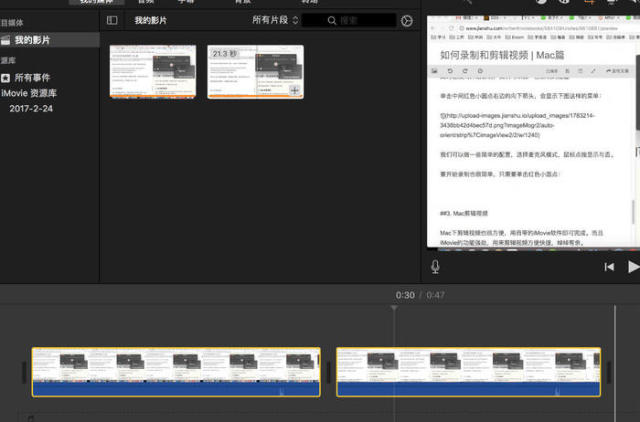Click the 0:30 current time readout
The height and width of the screenshot is (422, 640).
(x=405, y=295)
